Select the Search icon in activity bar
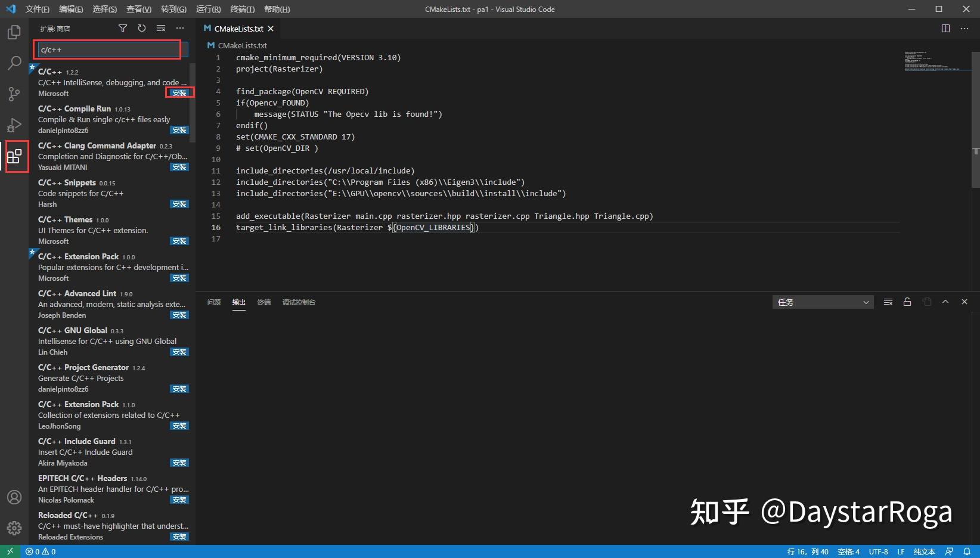980x558 pixels. click(14, 63)
